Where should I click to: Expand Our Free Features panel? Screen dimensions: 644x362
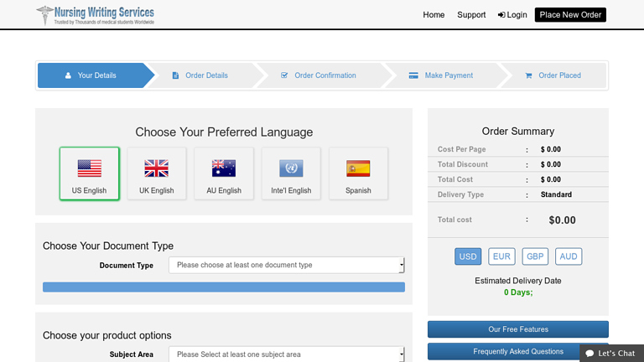pos(517,329)
